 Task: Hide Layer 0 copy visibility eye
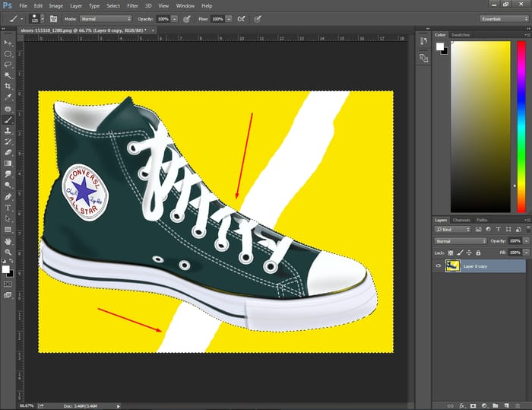coord(439,266)
